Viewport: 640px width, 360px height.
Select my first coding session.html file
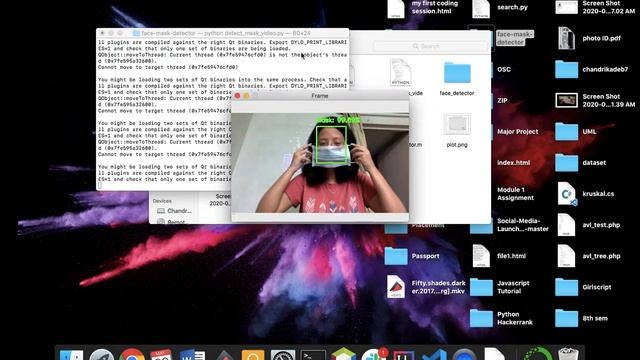tap(396, 8)
